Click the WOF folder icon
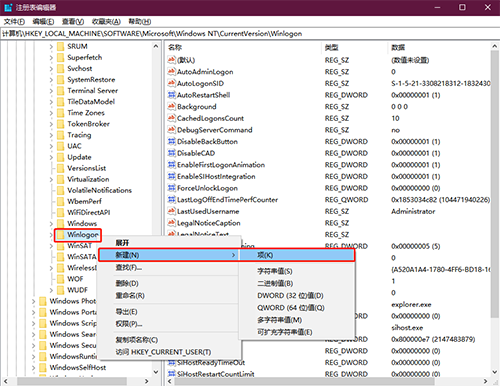Image resolution: width=500 pixels, height=386 pixels. coord(60,279)
